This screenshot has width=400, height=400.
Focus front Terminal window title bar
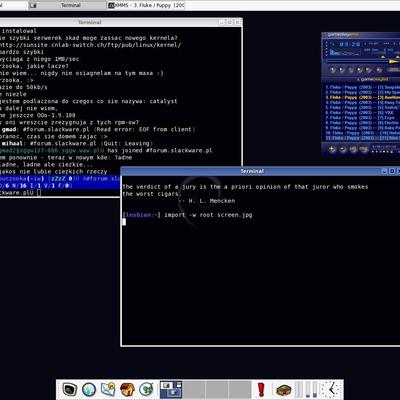[x=252, y=171]
